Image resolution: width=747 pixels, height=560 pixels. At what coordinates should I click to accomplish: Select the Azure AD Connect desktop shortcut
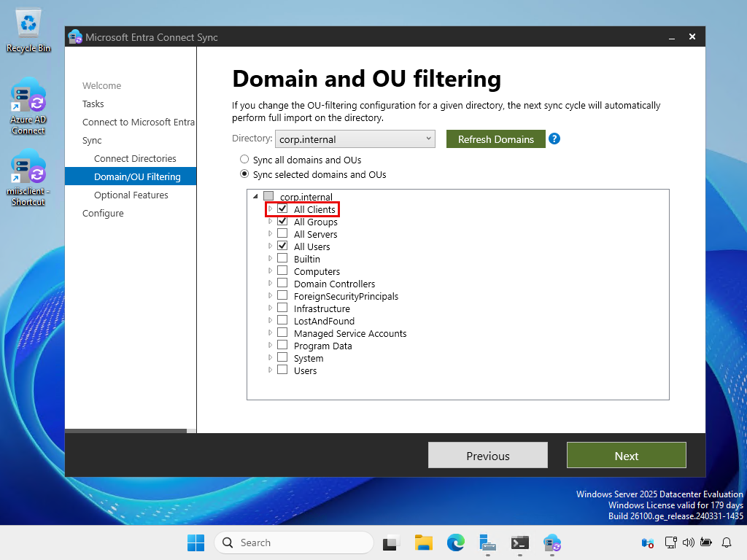pos(28,107)
